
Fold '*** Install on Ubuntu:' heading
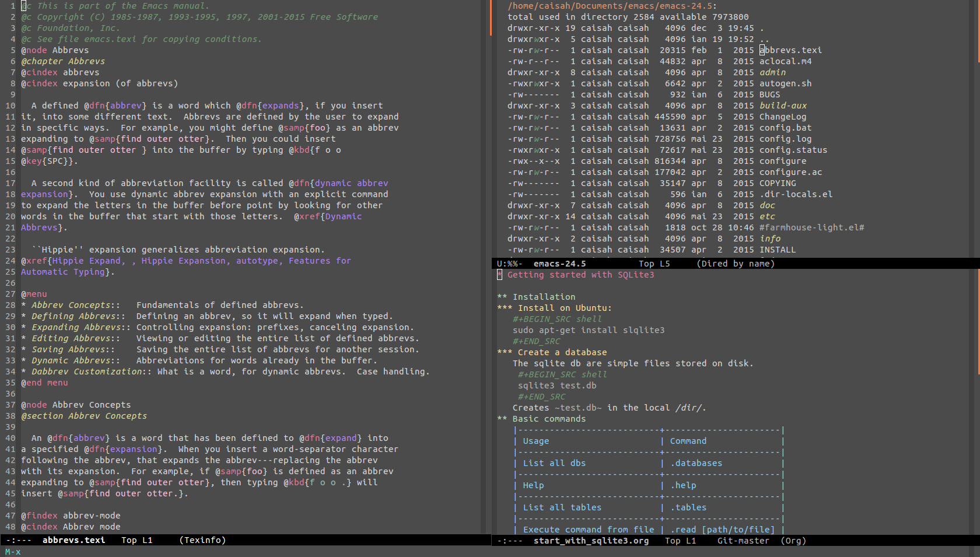(554, 308)
